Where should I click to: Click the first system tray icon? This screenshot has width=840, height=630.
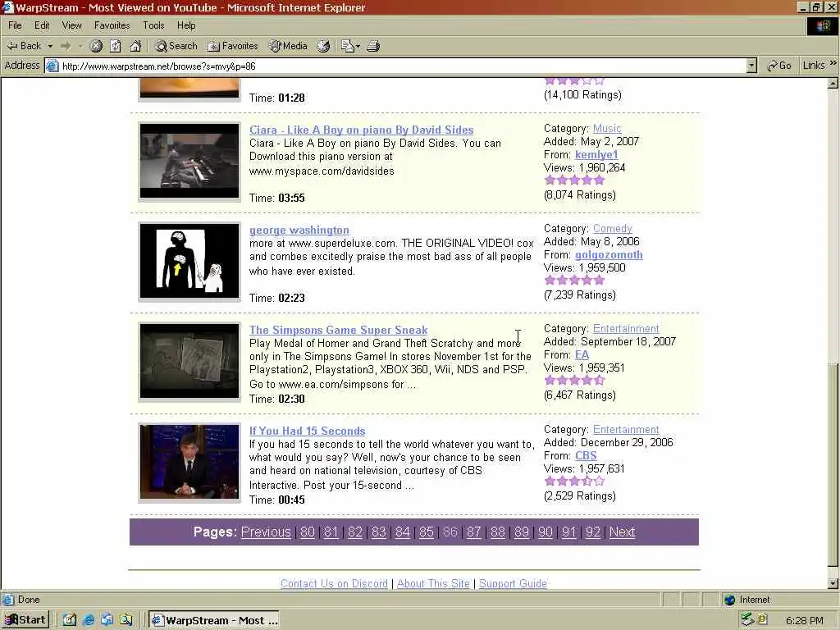(x=747, y=620)
